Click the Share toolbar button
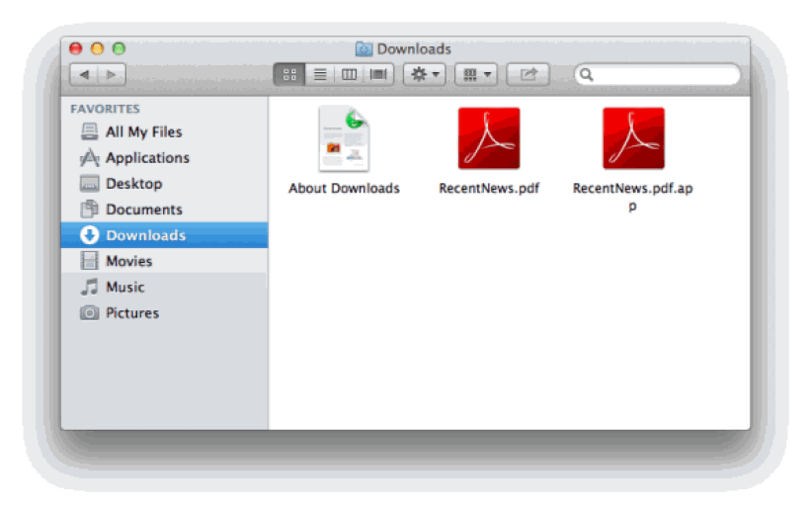The height and width of the screenshot is (515, 812). [528, 74]
